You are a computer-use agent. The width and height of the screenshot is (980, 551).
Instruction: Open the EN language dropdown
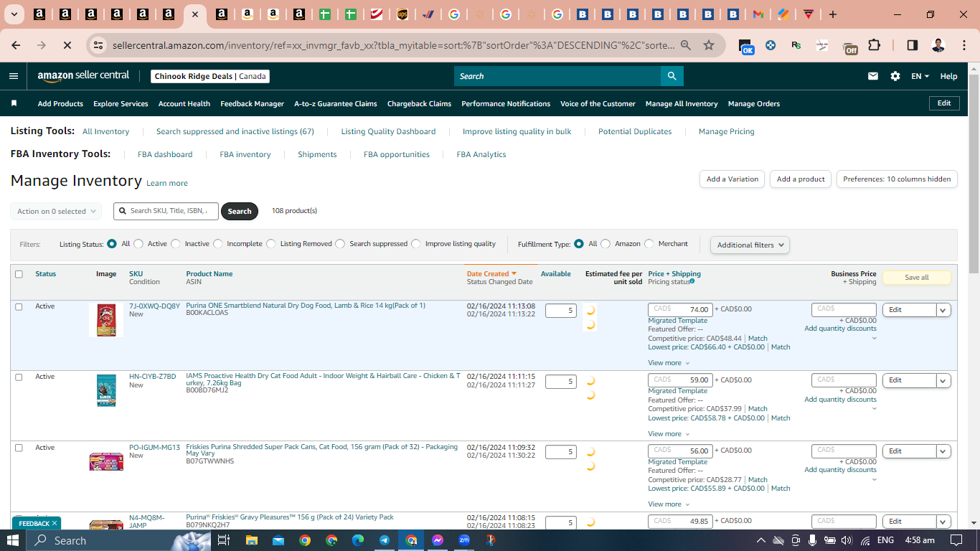[x=920, y=76]
